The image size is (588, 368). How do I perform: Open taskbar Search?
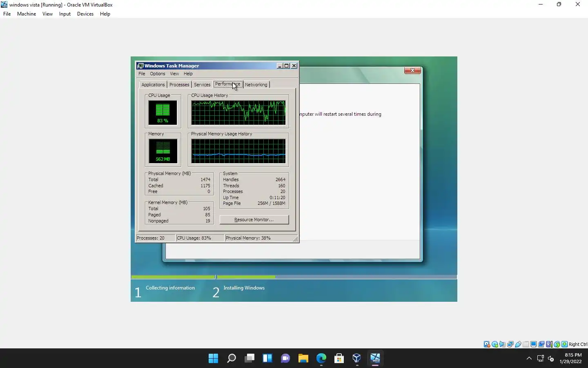coord(232,359)
